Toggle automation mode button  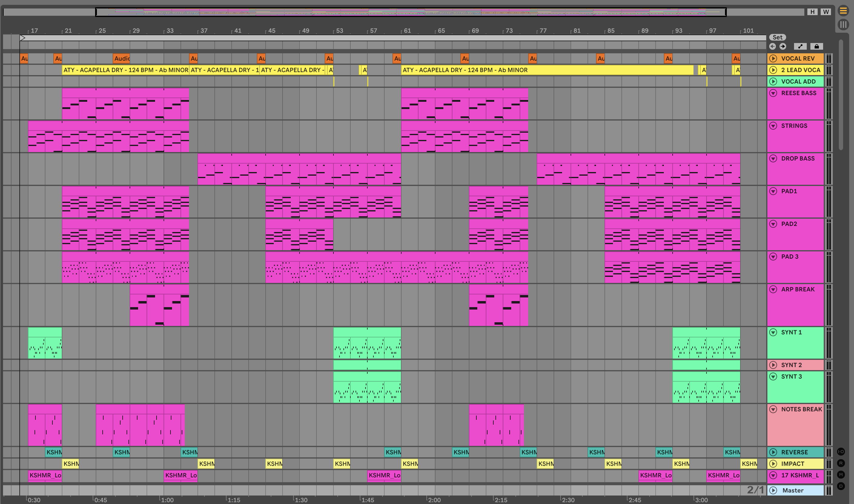pyautogui.click(x=800, y=47)
